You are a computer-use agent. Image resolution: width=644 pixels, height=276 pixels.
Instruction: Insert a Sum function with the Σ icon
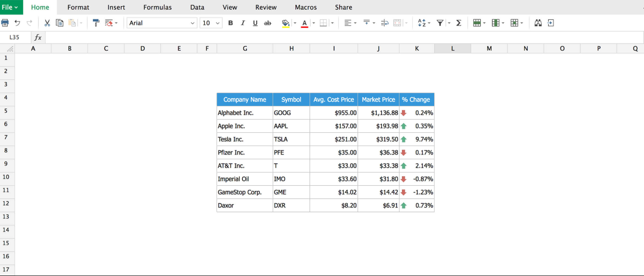[x=458, y=22]
